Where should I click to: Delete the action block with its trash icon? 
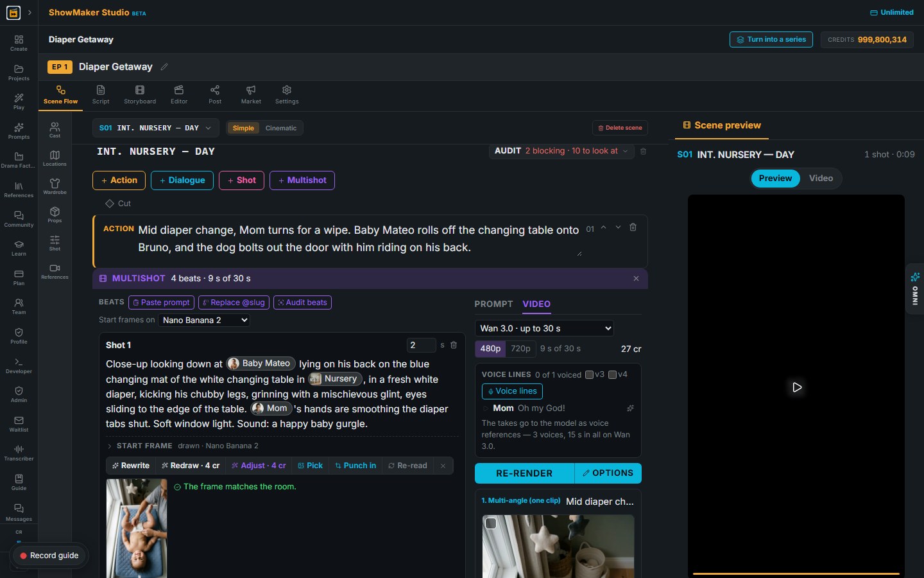[633, 227]
